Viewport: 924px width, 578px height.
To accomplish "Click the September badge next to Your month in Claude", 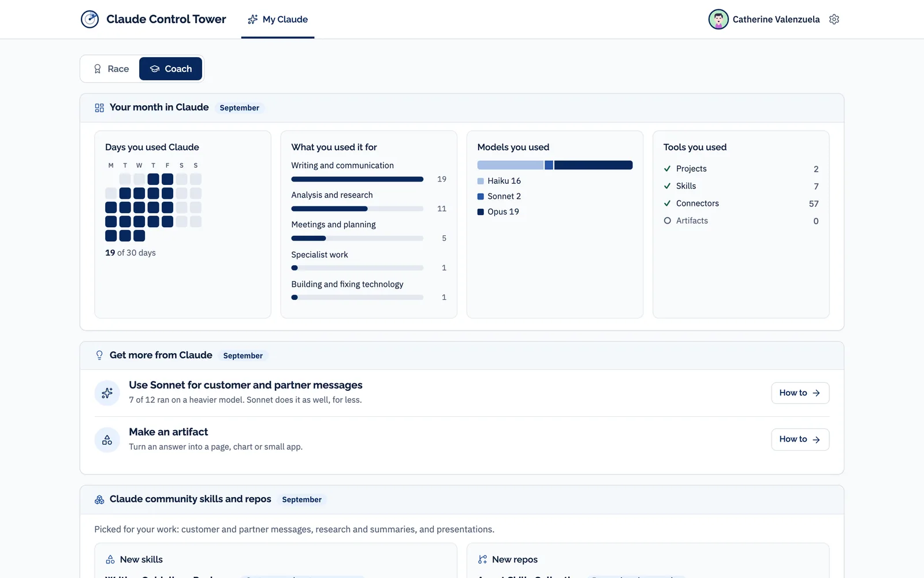I will click(240, 108).
